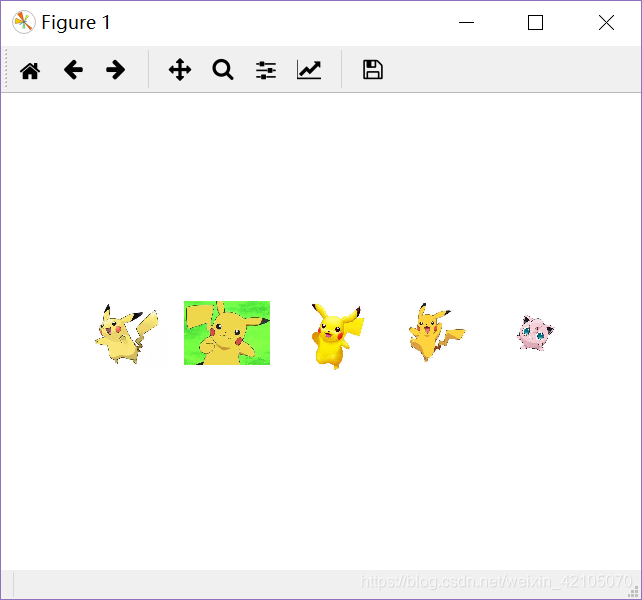Screen dimensions: 642x600
Task: Click the Pikachu image with green background
Action: click(x=227, y=333)
